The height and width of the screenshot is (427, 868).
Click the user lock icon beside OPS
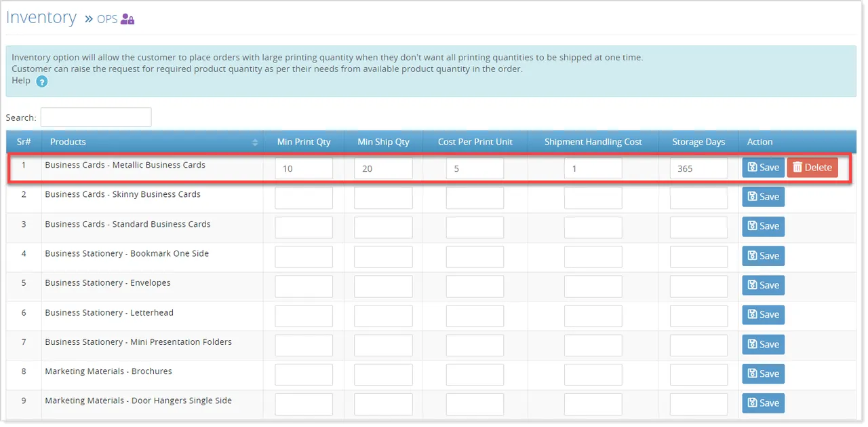tap(127, 19)
